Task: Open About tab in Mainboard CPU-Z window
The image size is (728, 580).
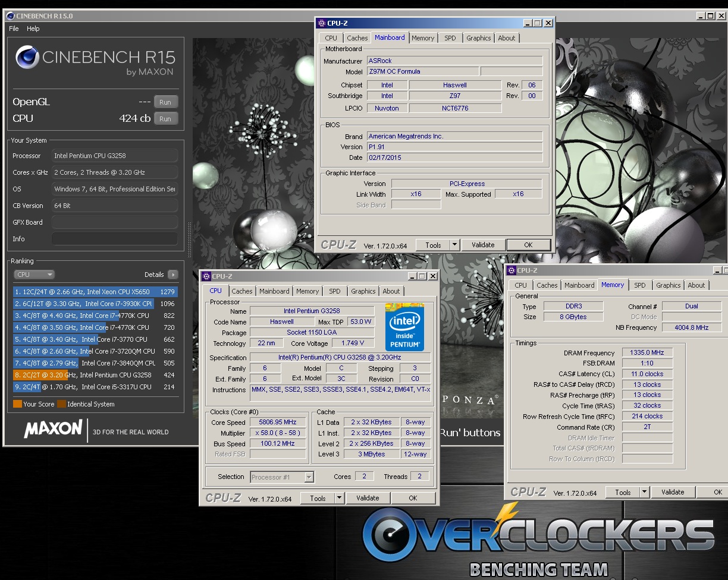Action: click(x=507, y=38)
